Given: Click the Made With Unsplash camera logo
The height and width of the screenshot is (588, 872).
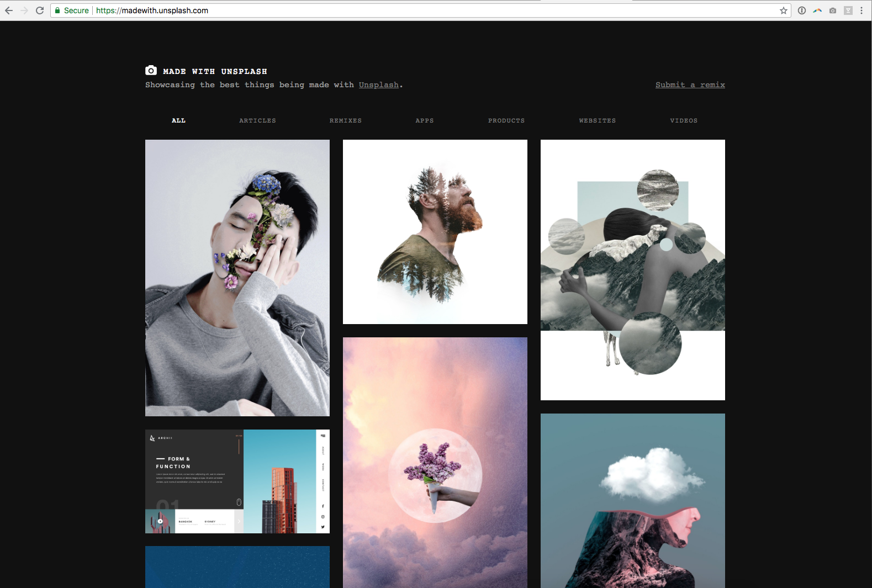Looking at the screenshot, I should [x=151, y=71].
